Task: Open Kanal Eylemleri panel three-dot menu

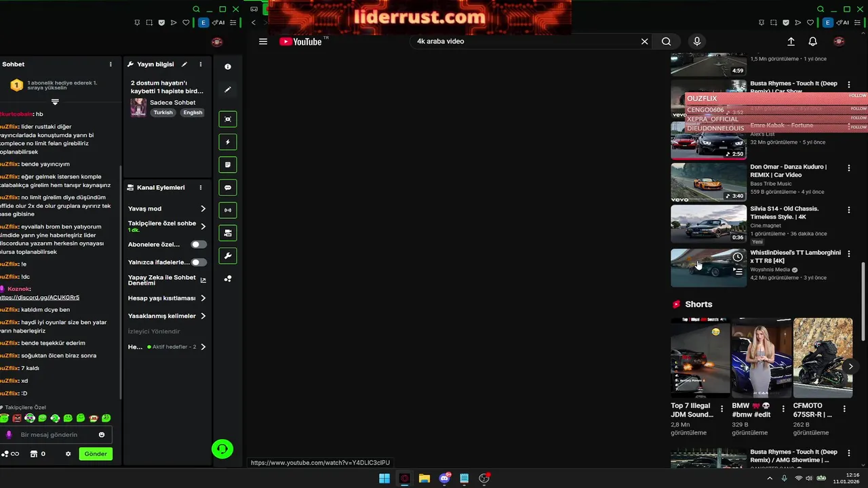Action: (x=200, y=188)
